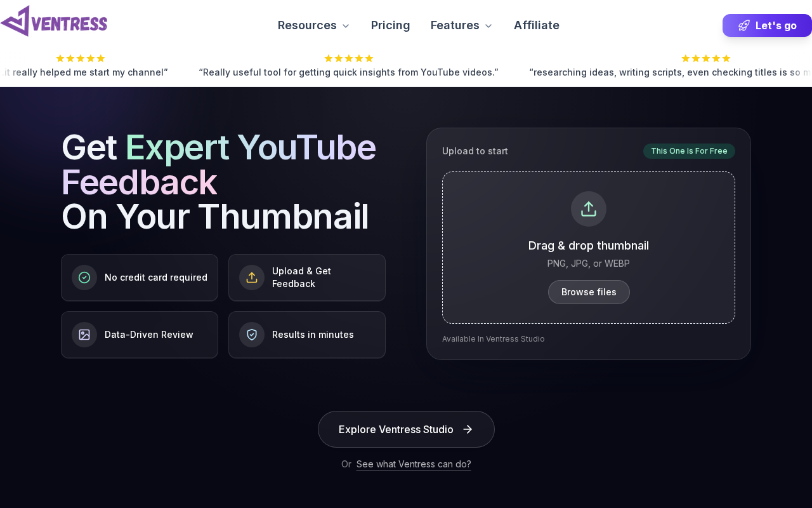Click the "Available In Ventress Studio" text
Image resolution: width=812 pixels, height=508 pixels.
pos(494,339)
